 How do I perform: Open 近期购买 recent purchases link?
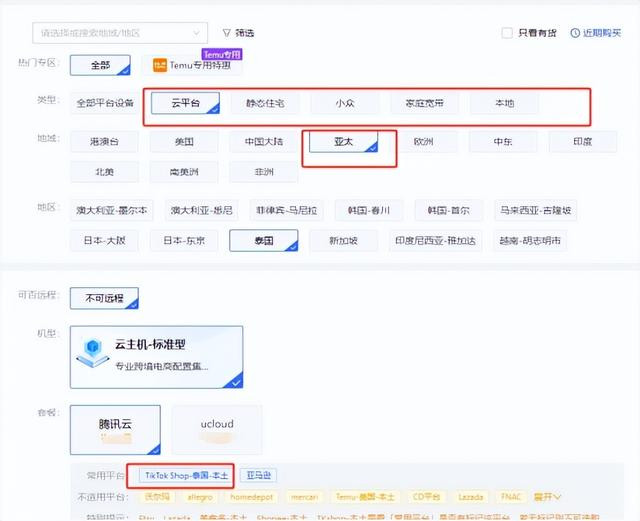point(596,33)
